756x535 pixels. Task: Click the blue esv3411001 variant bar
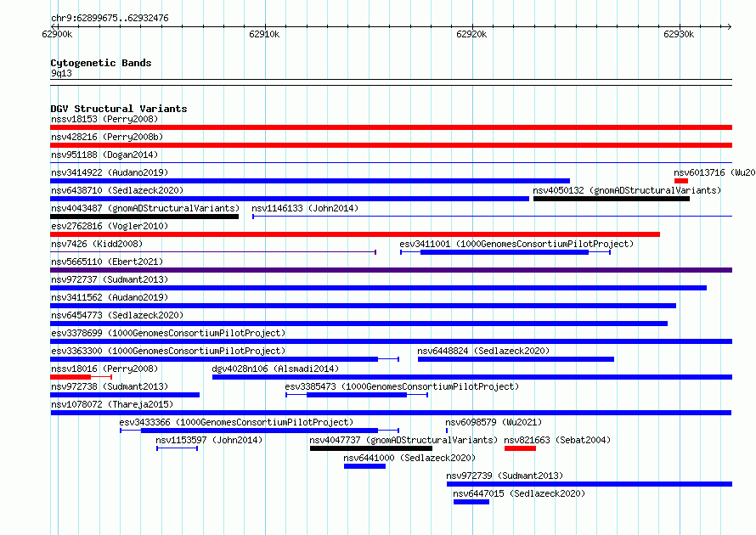pyautogui.click(x=505, y=252)
